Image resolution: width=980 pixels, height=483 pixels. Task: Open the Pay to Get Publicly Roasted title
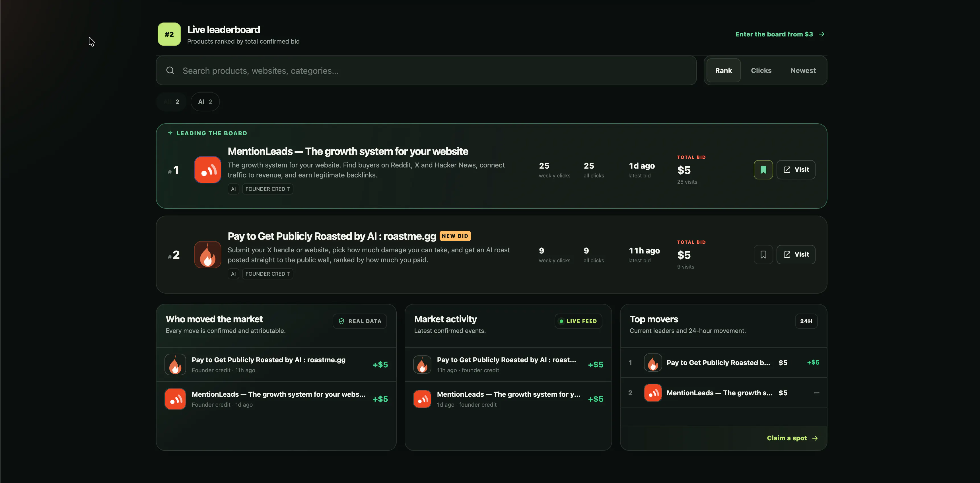(x=332, y=236)
